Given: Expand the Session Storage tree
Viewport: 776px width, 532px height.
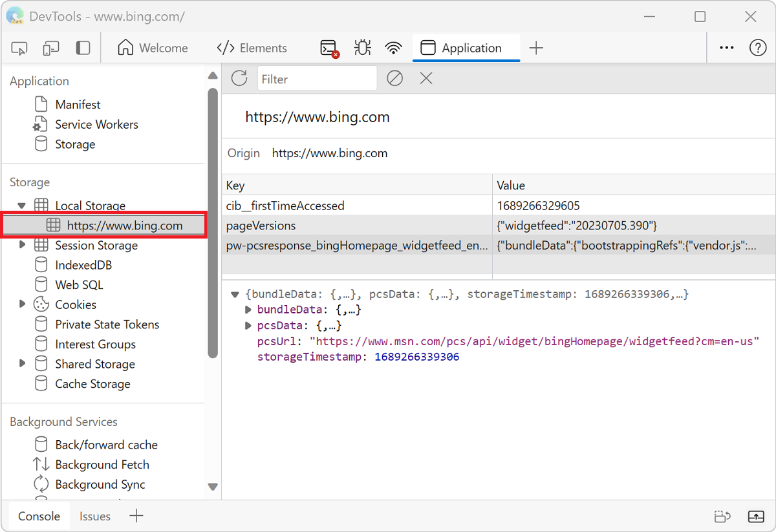Looking at the screenshot, I should (23, 245).
